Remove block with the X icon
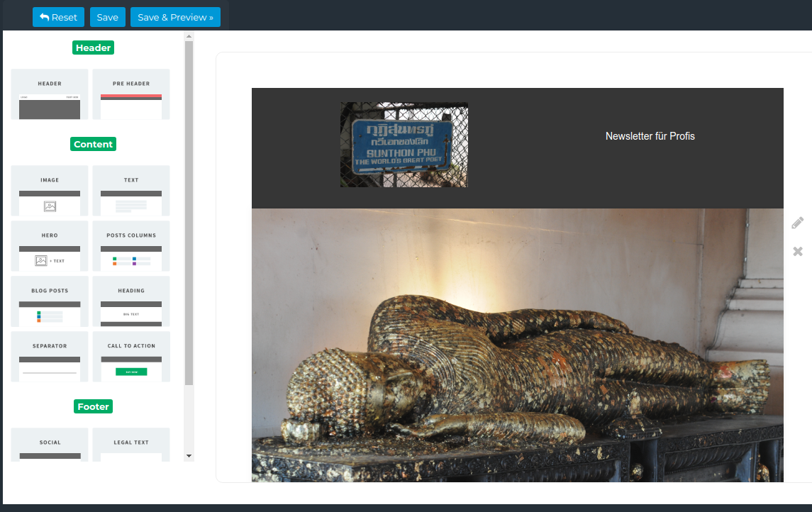812x512 pixels. pyautogui.click(x=798, y=252)
